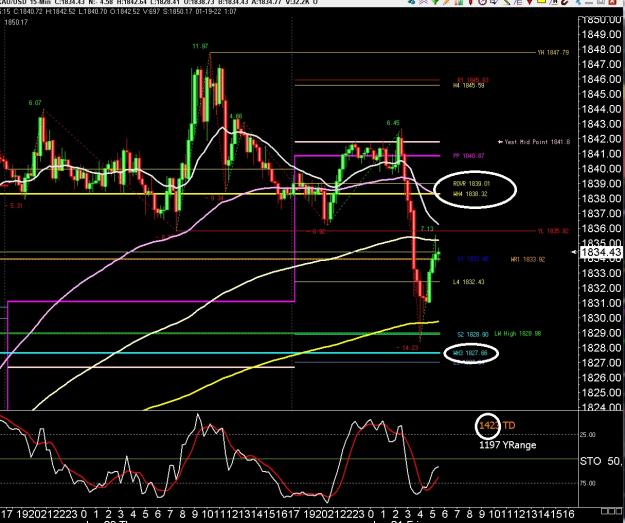Image resolution: width=625 pixels, height=523 pixels.
Task: Click the O:1842.52 open value in header
Action: (126, 12)
